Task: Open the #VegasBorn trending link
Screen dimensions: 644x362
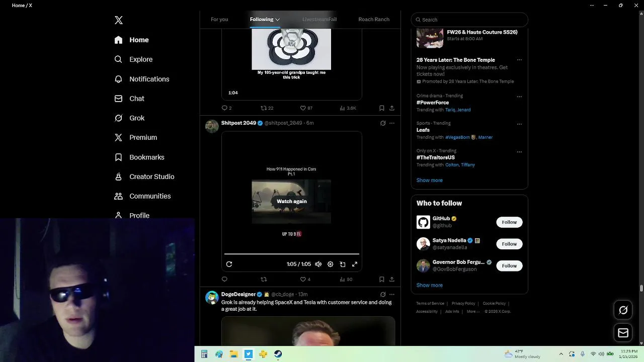Action: tap(458, 137)
